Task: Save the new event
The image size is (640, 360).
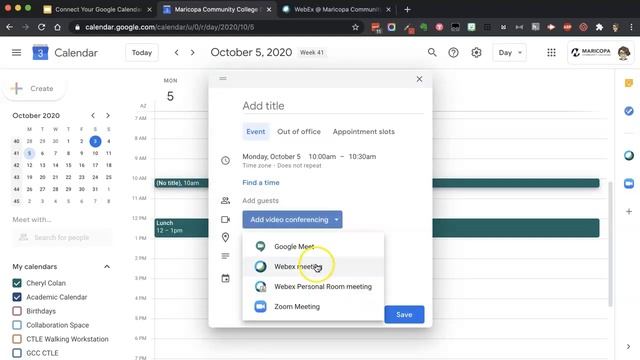Action: [x=404, y=315]
